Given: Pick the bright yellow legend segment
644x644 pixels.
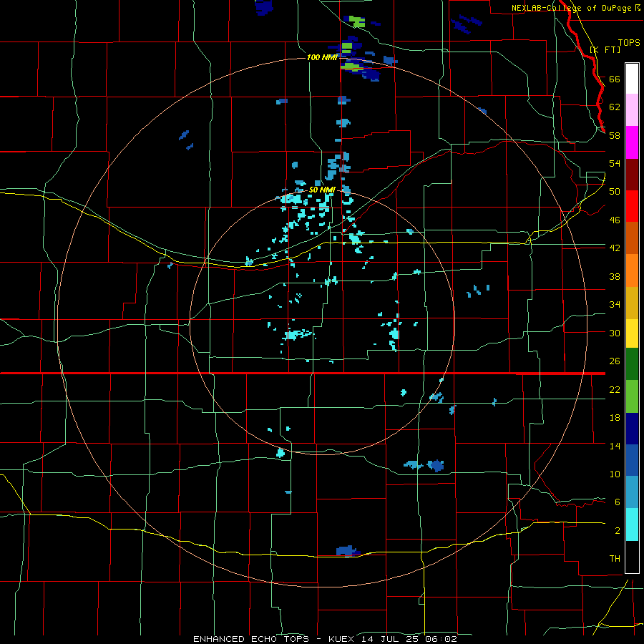Looking at the screenshot, I should point(632,333).
